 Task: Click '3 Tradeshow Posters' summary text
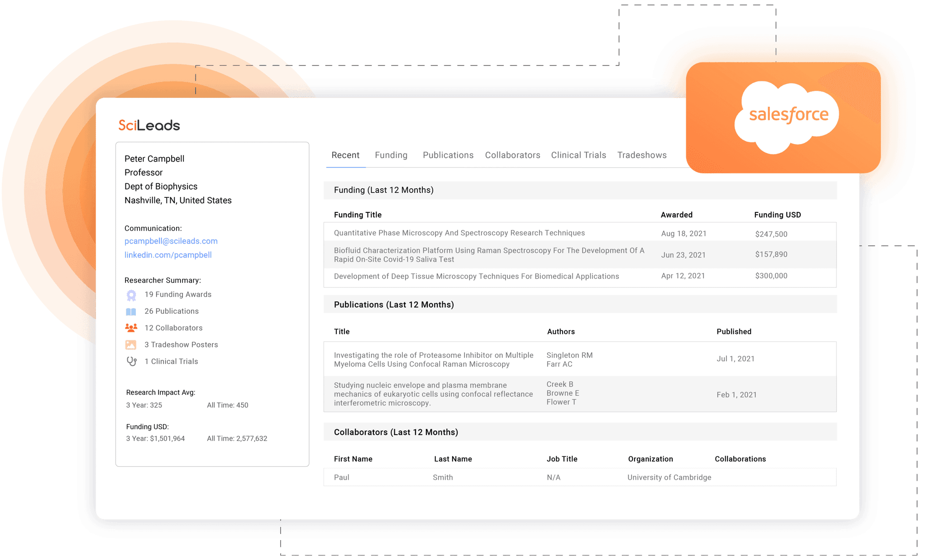[181, 345]
